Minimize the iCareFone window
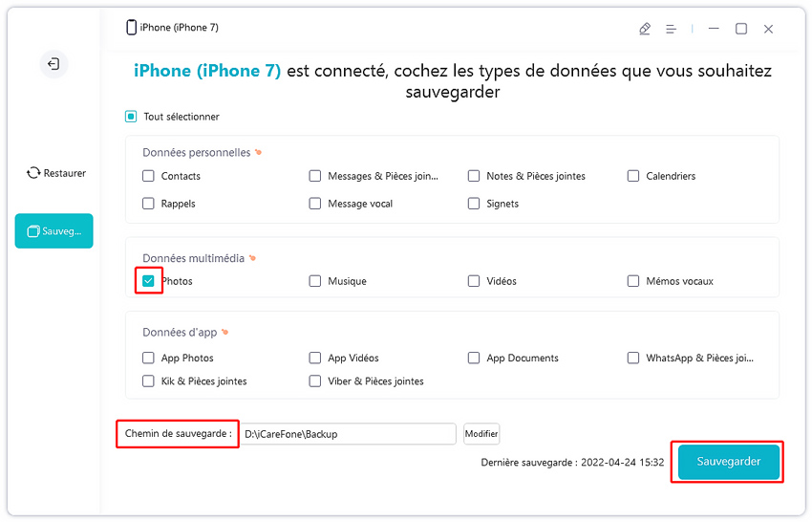The width and height of the screenshot is (812, 522). point(714,29)
